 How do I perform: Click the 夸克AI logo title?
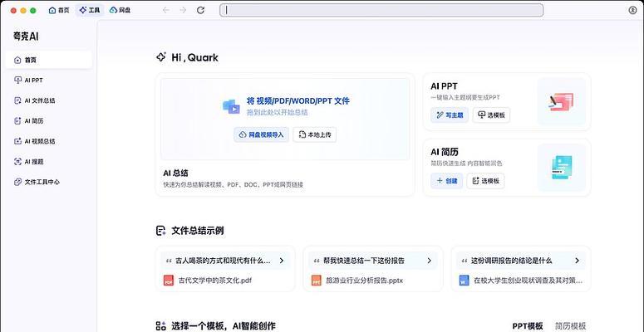point(26,37)
